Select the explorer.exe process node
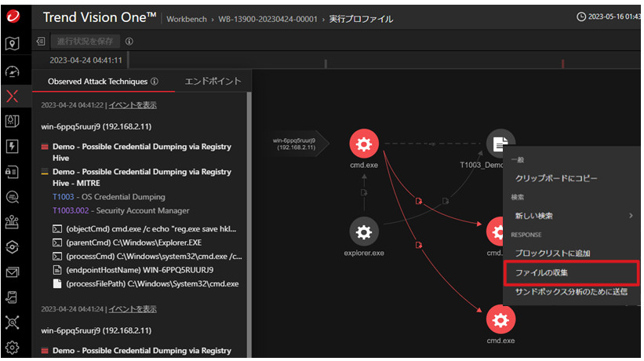The width and height of the screenshot is (644, 361). pos(364,231)
